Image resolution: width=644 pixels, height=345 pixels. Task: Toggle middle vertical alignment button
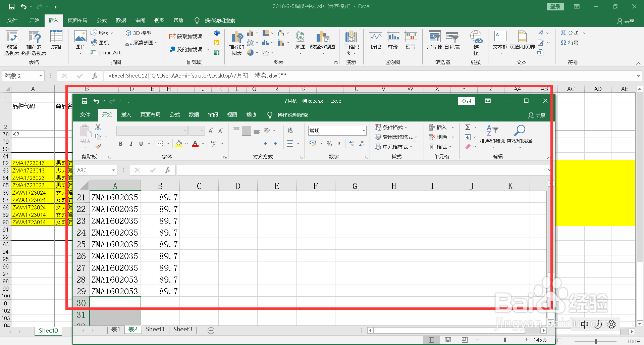pyautogui.click(x=247, y=130)
